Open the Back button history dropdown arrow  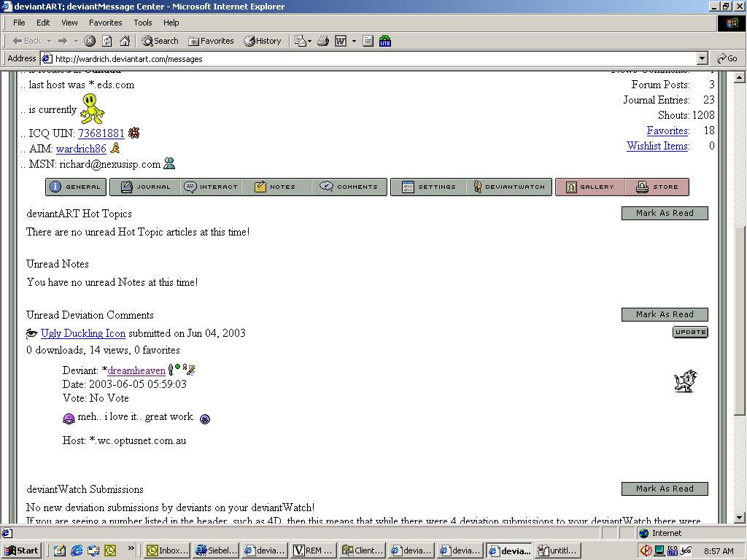[x=49, y=41]
